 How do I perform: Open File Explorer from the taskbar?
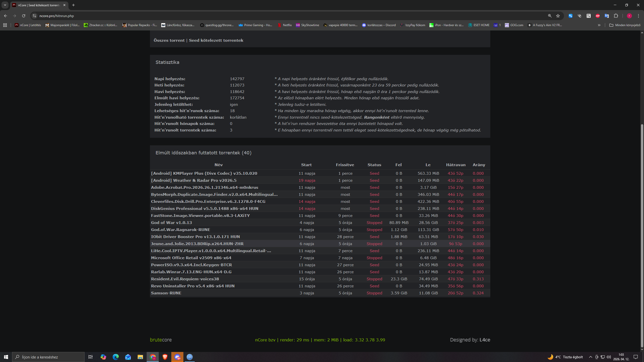(140, 357)
